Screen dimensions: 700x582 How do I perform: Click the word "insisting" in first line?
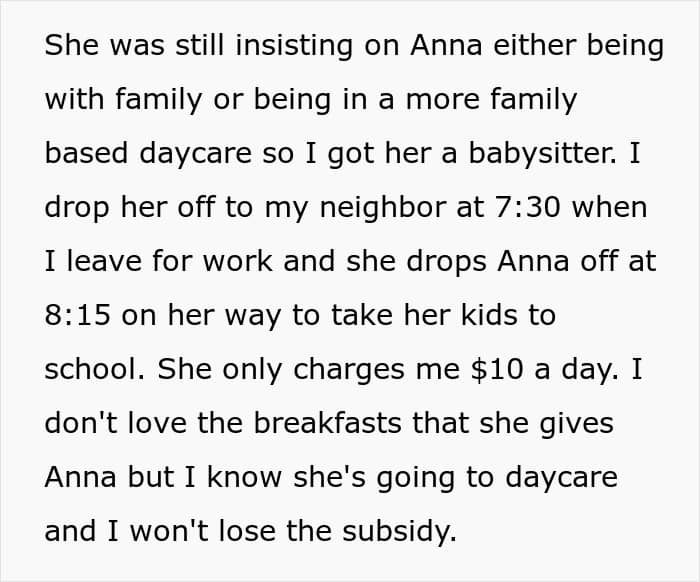pos(294,46)
